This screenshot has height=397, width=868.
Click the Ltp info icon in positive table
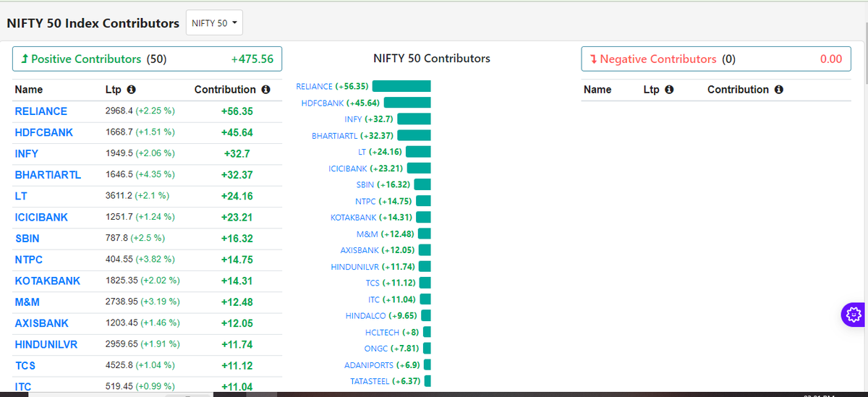click(132, 90)
